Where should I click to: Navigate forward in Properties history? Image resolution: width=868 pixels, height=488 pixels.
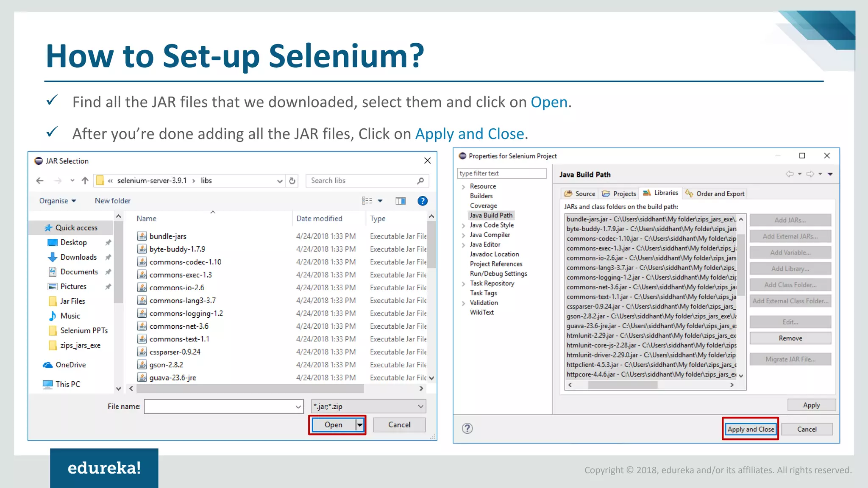810,174
